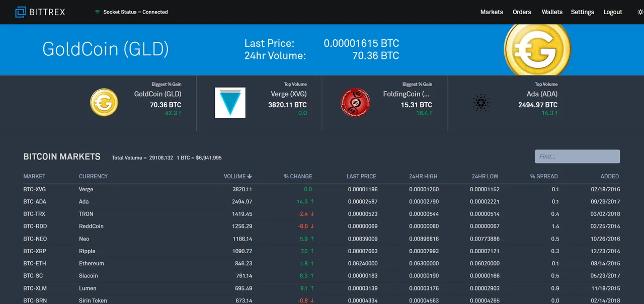The width and height of the screenshot is (644, 304).
Task: Click the currency name TRON
Action: [x=86, y=214]
